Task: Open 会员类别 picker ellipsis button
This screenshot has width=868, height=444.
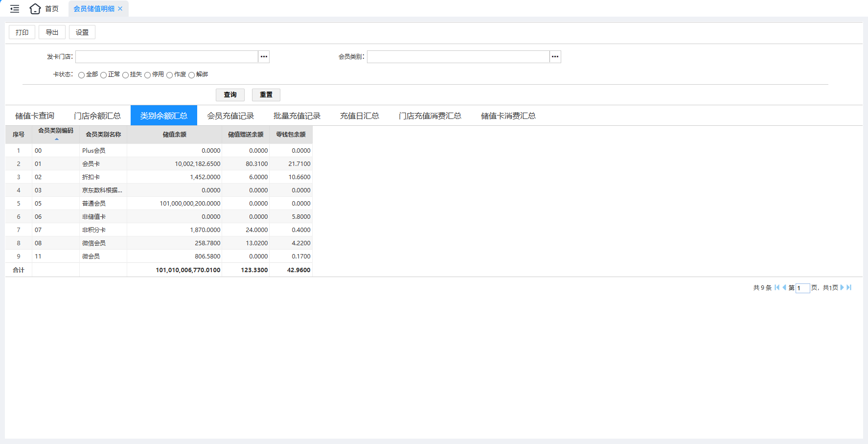Action: pyautogui.click(x=555, y=57)
